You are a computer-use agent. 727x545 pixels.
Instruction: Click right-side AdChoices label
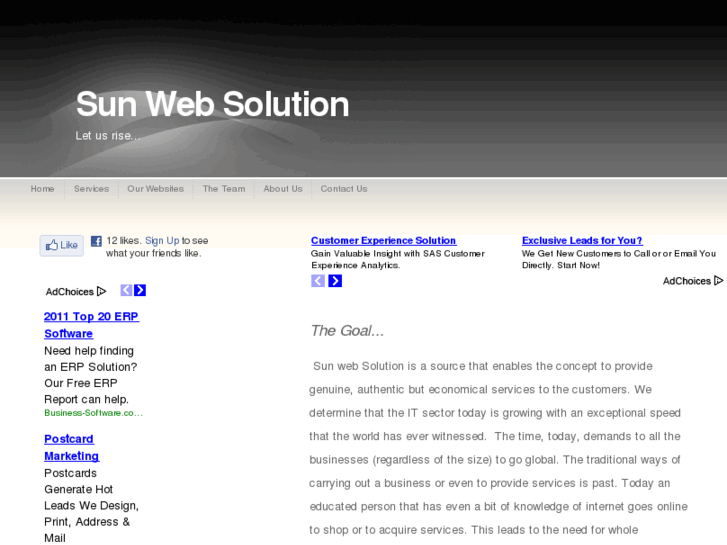pos(687,281)
